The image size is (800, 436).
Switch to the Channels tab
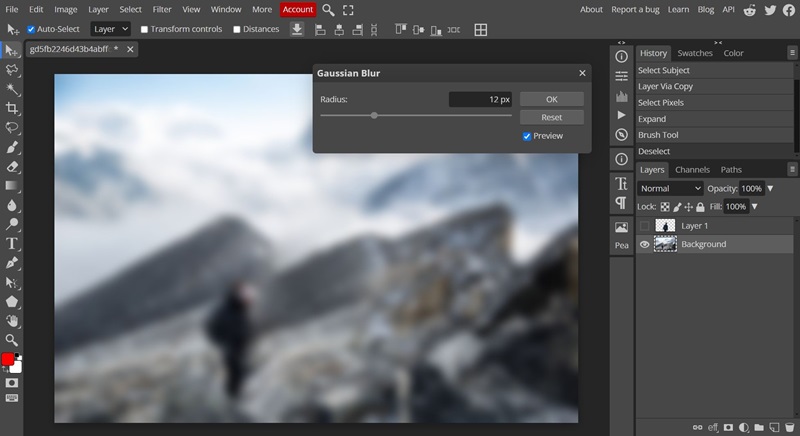692,170
